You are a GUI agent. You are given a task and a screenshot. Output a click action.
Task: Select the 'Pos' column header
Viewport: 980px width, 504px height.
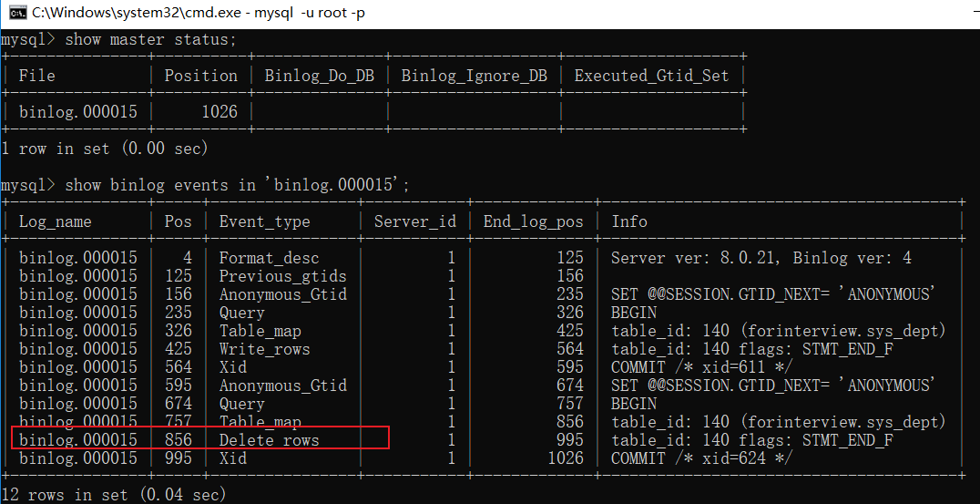179,222
